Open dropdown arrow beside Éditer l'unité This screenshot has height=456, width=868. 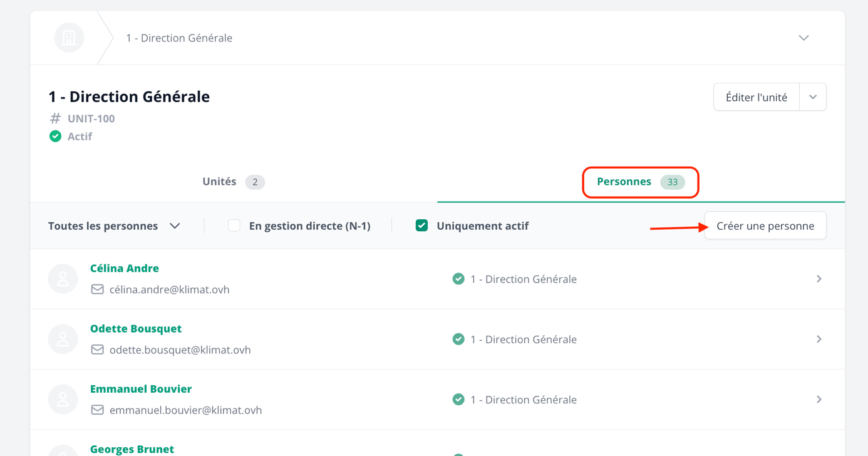coord(813,97)
